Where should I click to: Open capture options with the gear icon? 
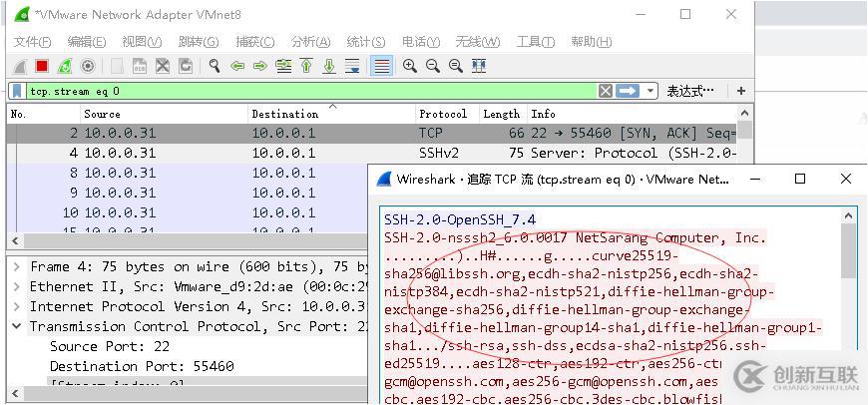tap(87, 67)
